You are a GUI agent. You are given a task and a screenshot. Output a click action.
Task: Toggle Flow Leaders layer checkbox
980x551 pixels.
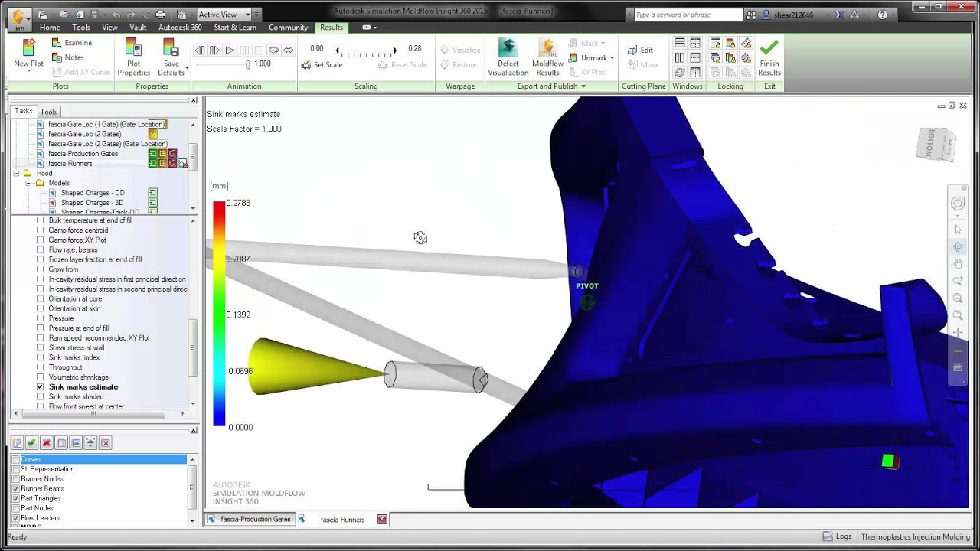(16, 518)
